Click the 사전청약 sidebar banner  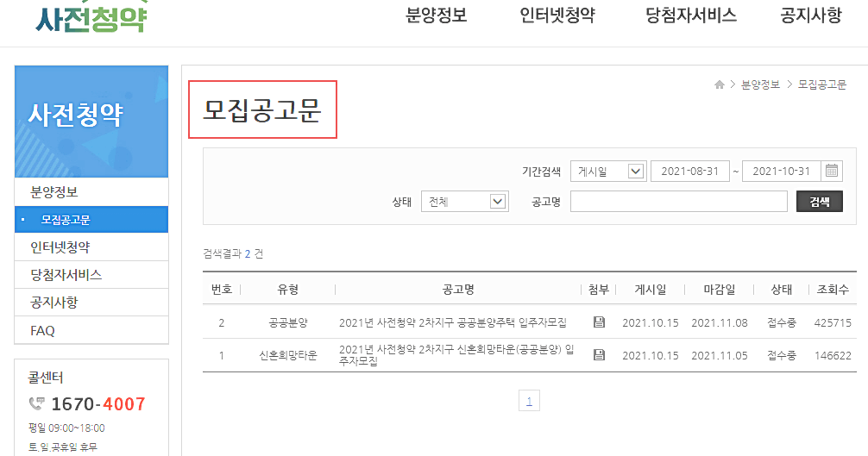[x=91, y=122]
